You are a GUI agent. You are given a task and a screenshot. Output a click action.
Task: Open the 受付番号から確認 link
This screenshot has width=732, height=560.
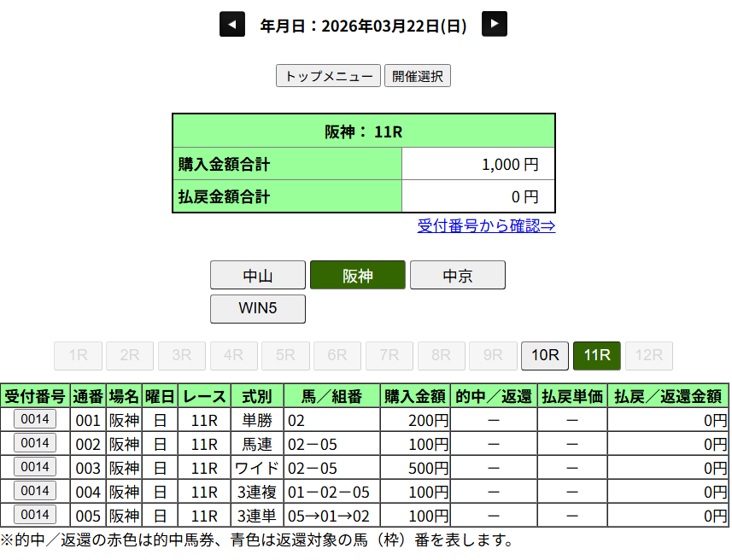[486, 226]
